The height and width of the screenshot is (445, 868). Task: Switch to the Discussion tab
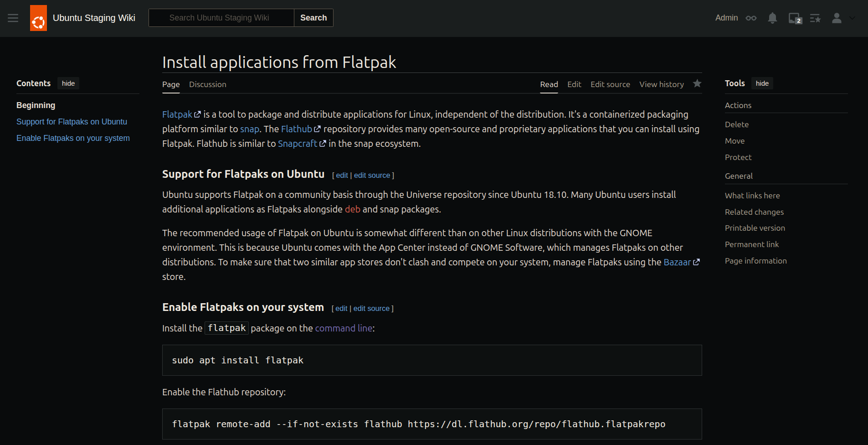207,84
